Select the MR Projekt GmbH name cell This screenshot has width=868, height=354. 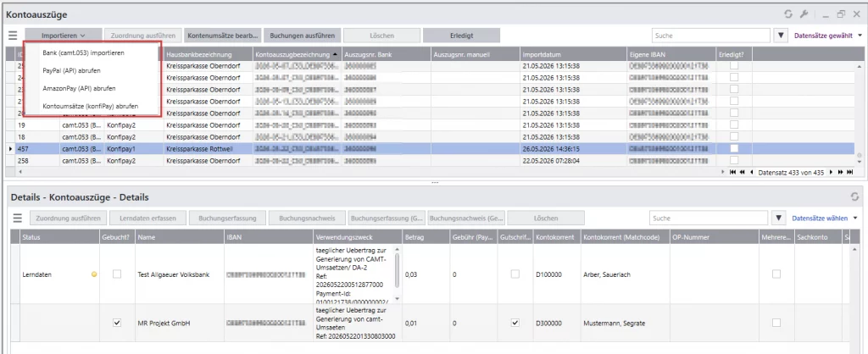pyautogui.click(x=180, y=323)
